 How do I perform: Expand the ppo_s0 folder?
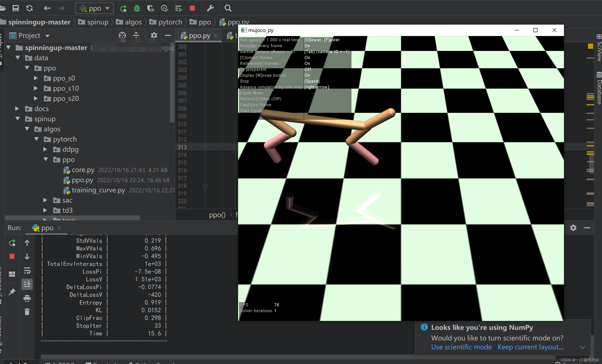36,78
